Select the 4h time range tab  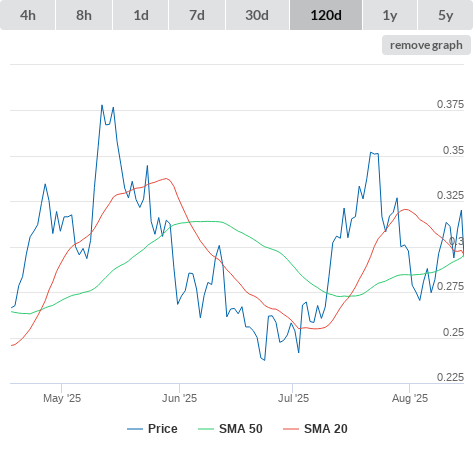pos(28,15)
